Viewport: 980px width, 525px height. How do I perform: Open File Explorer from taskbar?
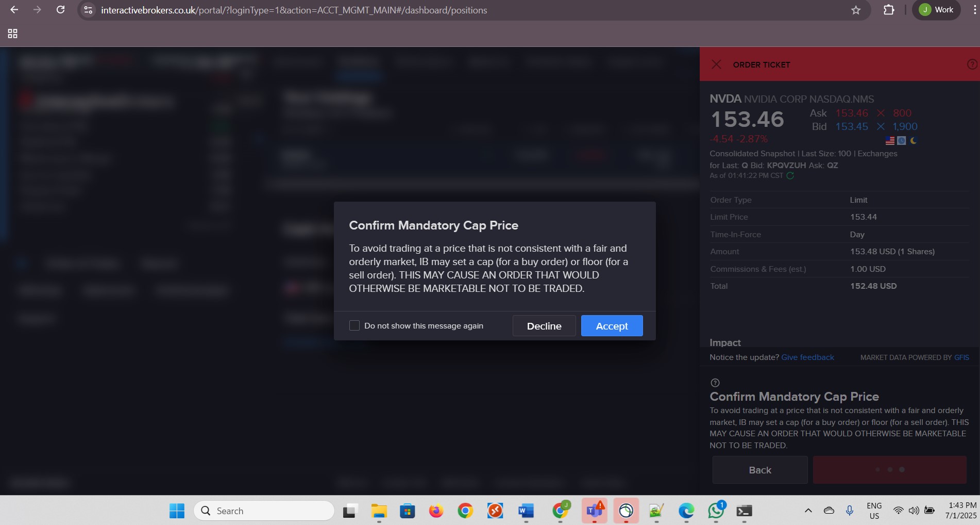click(x=379, y=511)
